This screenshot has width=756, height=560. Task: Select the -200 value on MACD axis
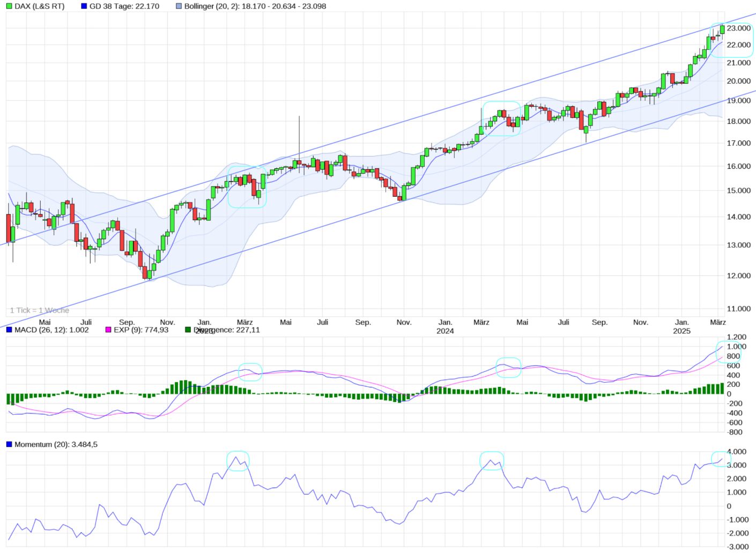(x=735, y=404)
